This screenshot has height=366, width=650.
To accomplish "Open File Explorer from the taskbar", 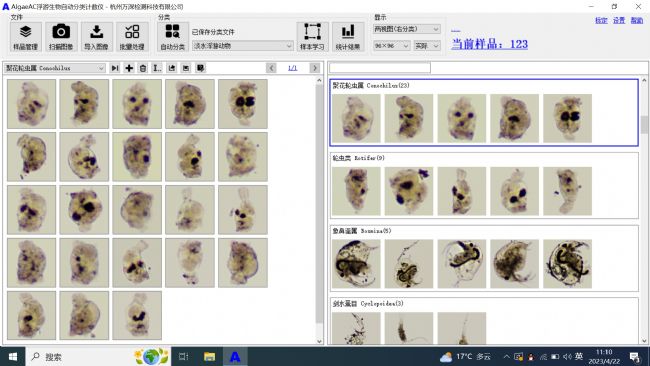I will 209,356.
